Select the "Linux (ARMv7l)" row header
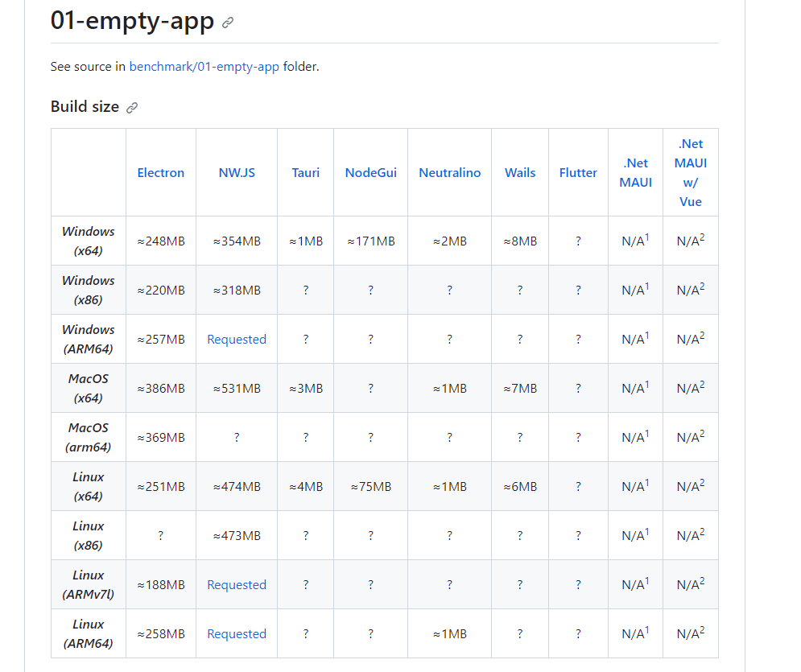The image size is (801, 672). click(89, 585)
